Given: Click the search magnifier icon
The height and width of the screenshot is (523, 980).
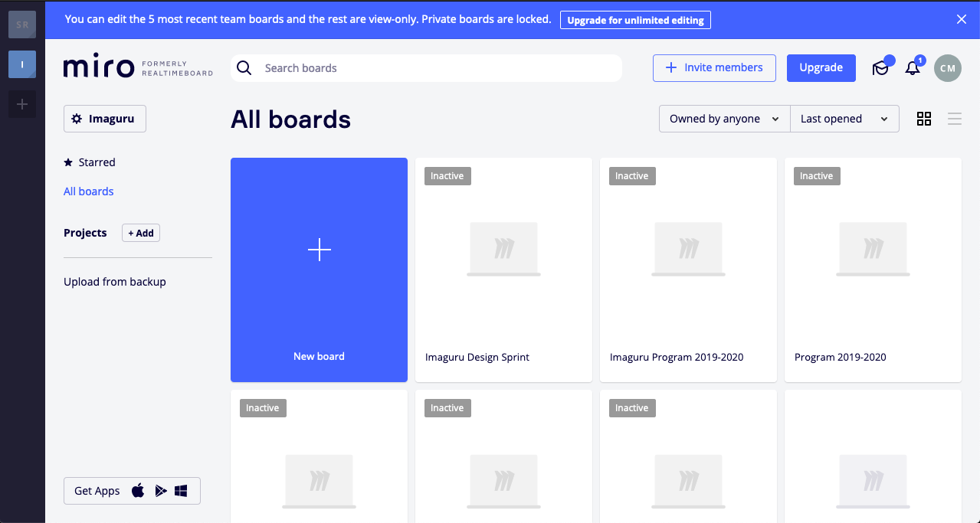Looking at the screenshot, I should 244,68.
